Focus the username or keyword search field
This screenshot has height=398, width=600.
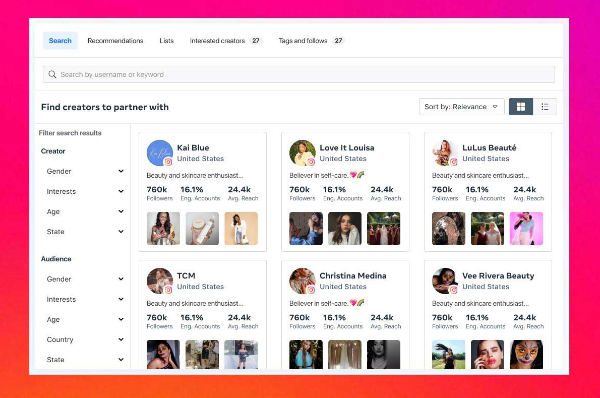click(x=299, y=74)
